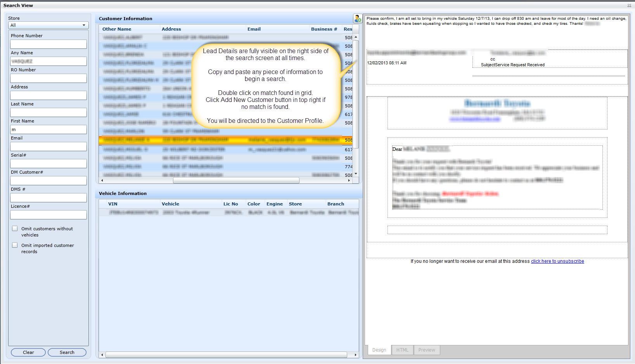Click left arrow of vehicle grid scrollbar
This screenshot has width=635, height=364.
point(102,355)
